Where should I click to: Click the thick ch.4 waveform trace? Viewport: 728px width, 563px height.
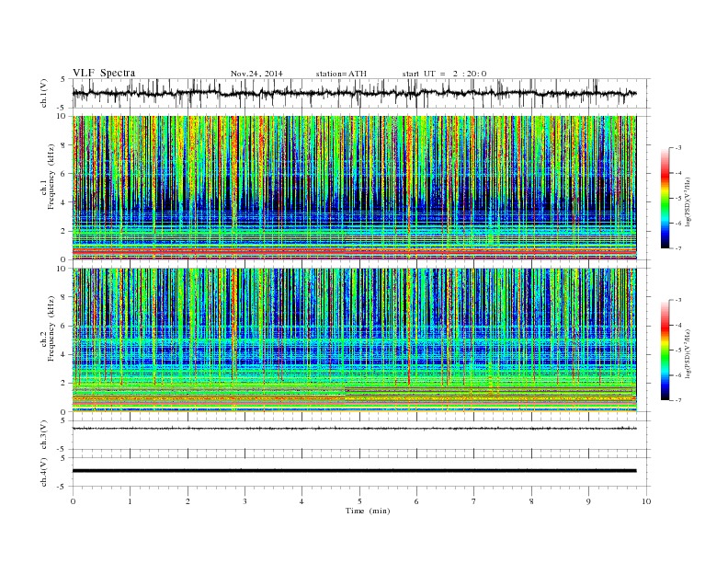coord(354,471)
